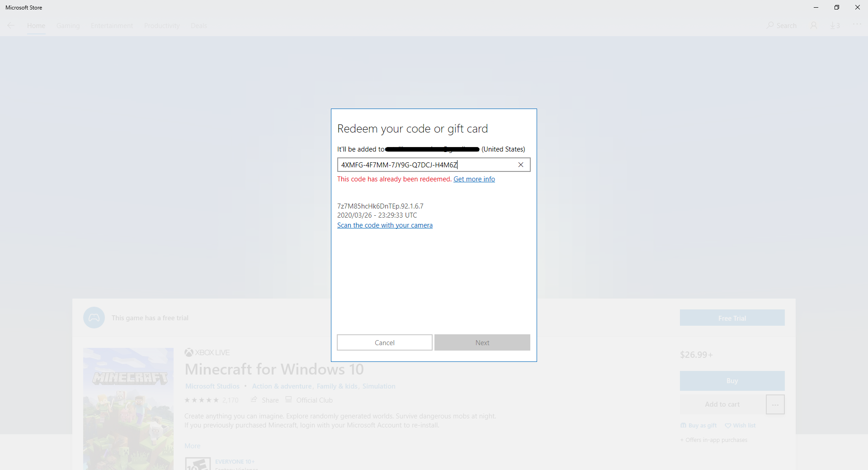The image size is (868, 470).
Task: Click the error code 7z7M85hcHk6DnTEp.92.1.6.7 text
Action: (380, 206)
